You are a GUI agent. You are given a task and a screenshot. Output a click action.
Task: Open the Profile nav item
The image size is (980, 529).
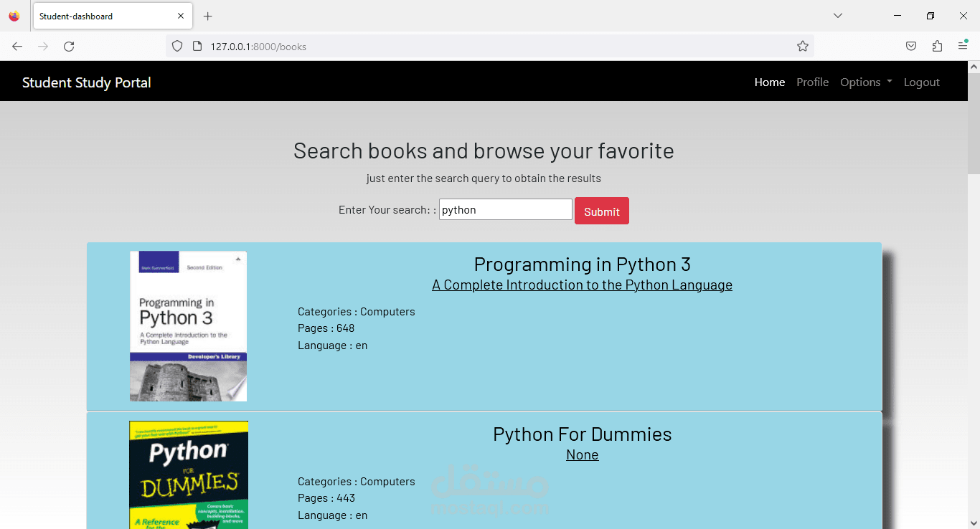click(x=812, y=82)
